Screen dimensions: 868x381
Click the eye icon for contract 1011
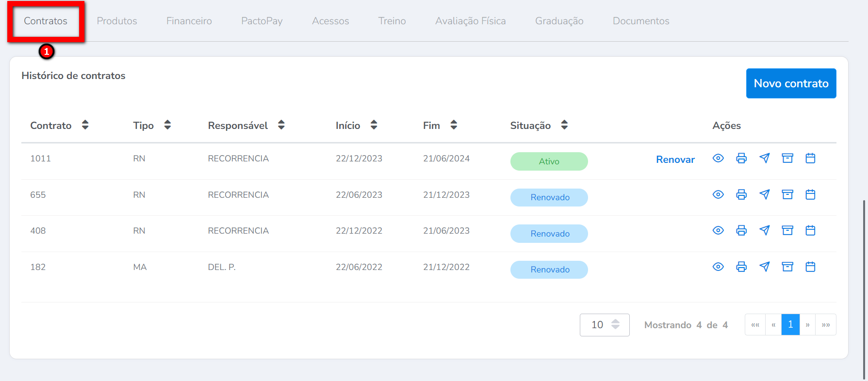718,158
